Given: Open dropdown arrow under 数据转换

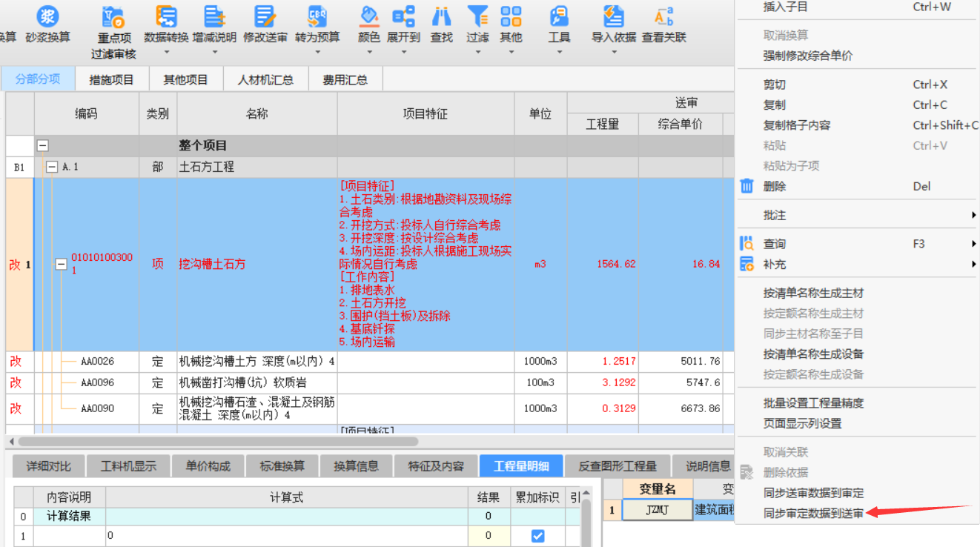Looking at the screenshot, I should click(166, 53).
